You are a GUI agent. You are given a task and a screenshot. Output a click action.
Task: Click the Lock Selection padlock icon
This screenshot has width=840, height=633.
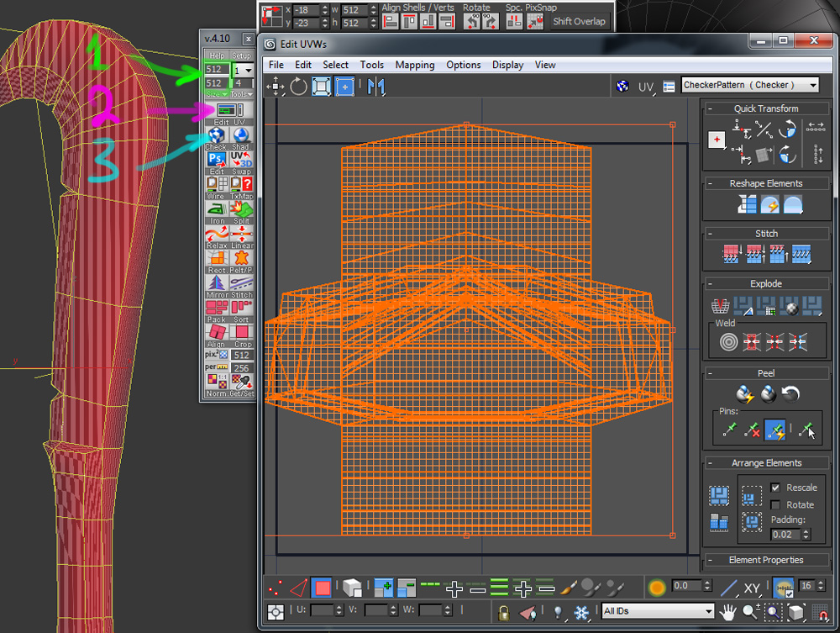point(503,611)
